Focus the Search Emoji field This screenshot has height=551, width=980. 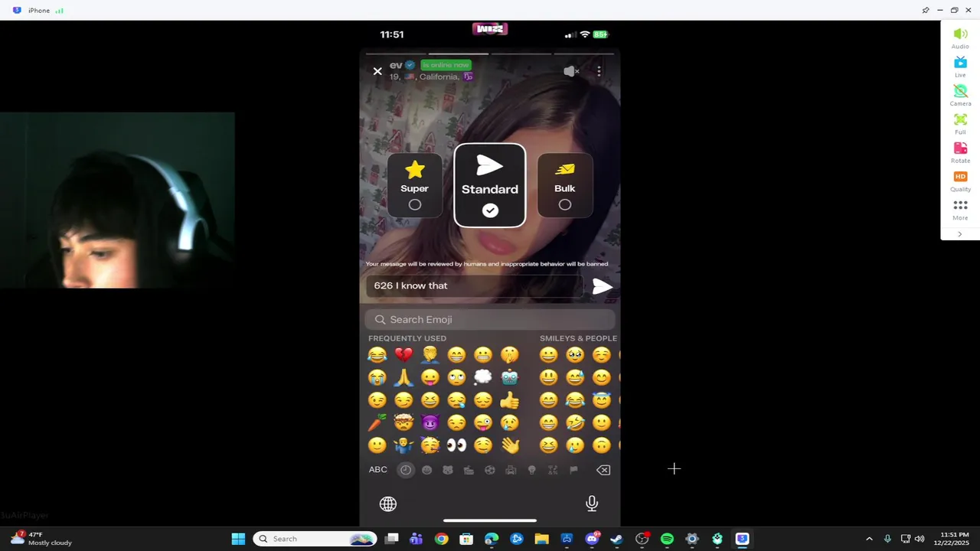[490, 320]
